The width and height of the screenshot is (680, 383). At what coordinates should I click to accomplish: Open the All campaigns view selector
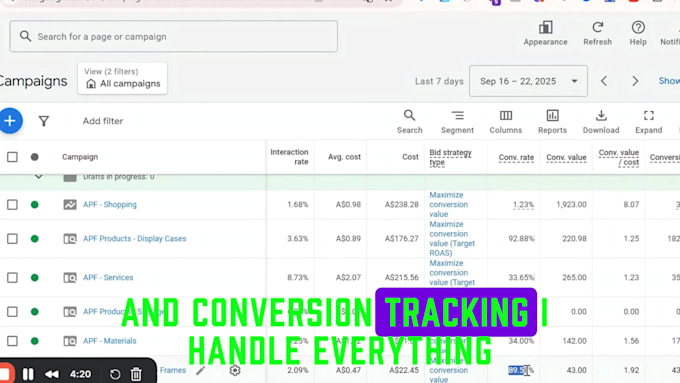click(122, 79)
